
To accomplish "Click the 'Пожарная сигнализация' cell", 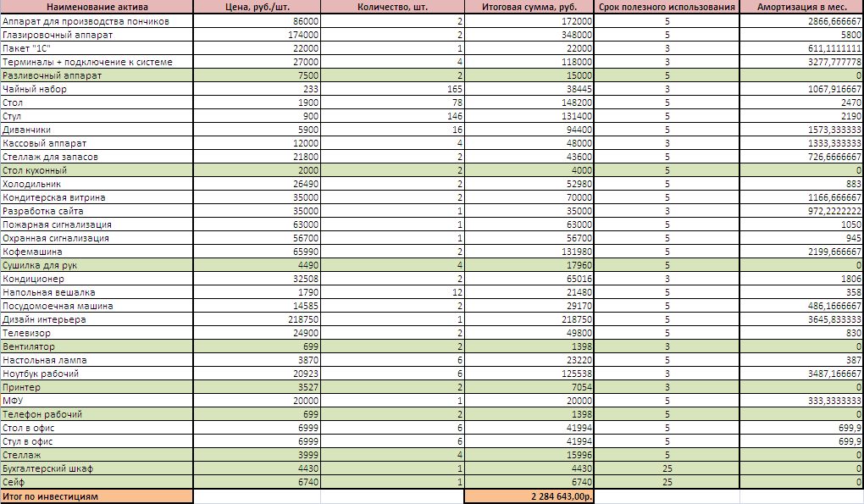I will pos(97,224).
